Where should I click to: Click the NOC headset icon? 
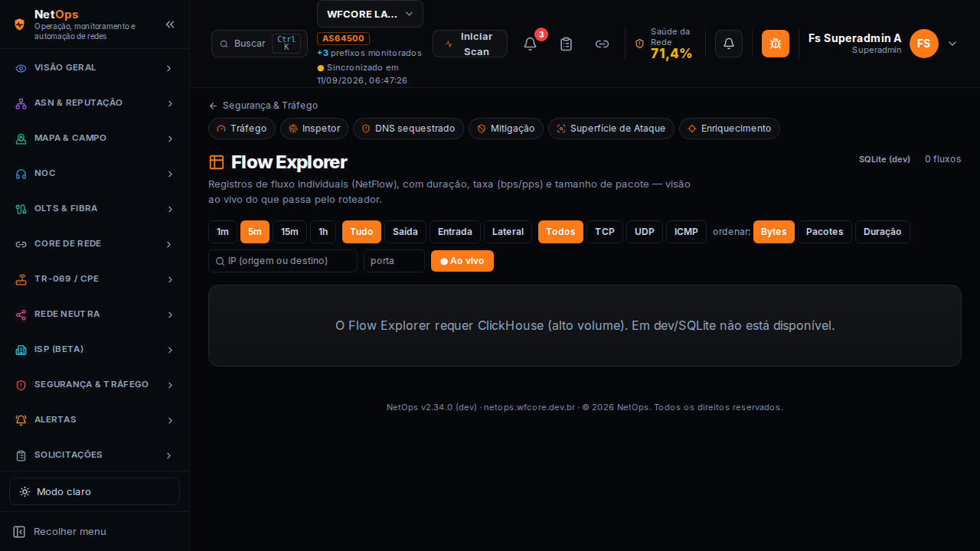(21, 174)
